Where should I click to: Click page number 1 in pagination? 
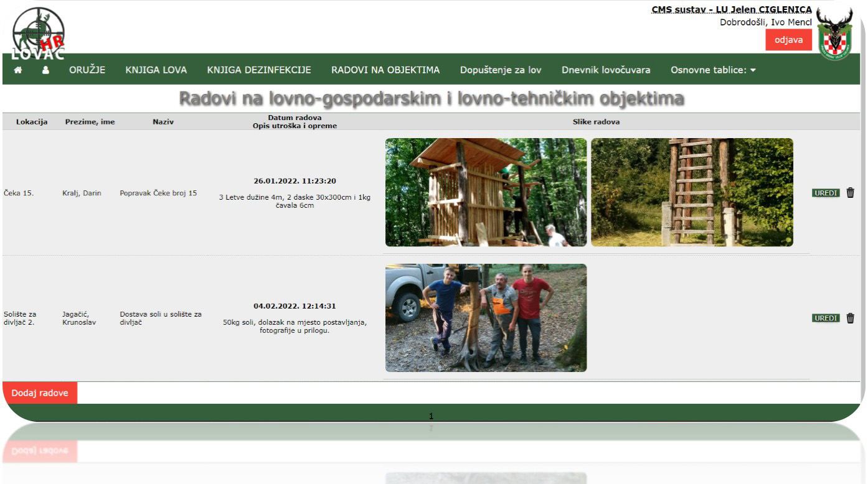(431, 415)
